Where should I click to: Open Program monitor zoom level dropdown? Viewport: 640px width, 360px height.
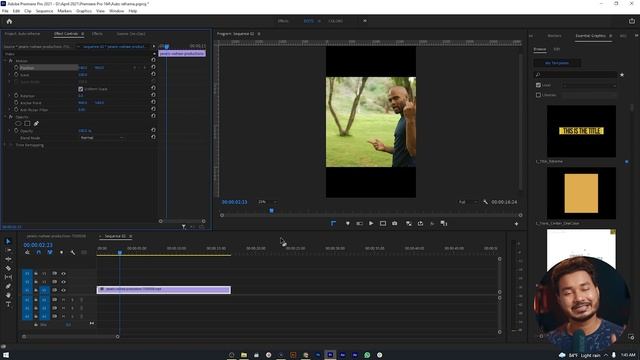point(267,202)
